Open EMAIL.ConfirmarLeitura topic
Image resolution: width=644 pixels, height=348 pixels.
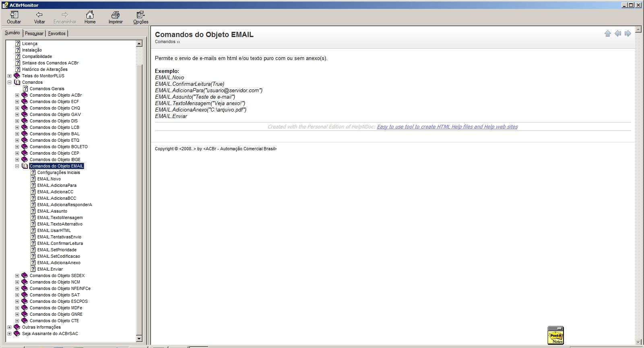pyautogui.click(x=60, y=243)
